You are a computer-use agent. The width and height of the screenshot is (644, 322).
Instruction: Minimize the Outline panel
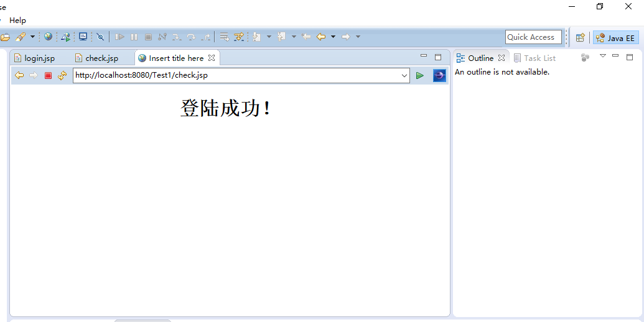[x=615, y=56]
